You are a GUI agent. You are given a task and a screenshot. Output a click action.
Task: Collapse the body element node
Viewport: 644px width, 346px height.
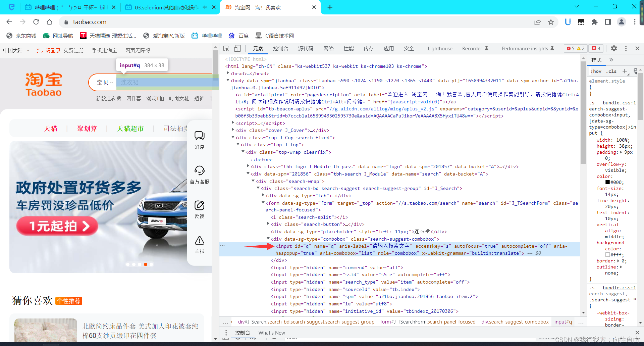tap(228, 80)
